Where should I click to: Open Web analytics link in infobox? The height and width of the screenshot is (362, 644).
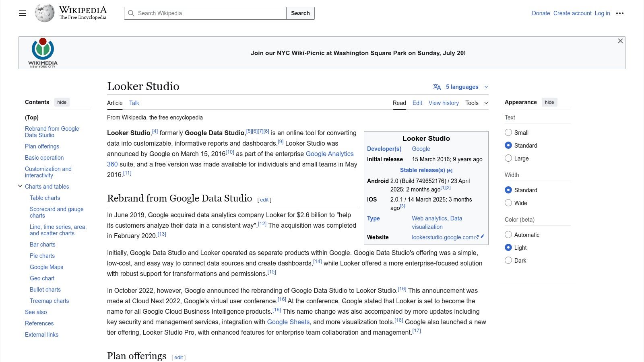(429, 218)
